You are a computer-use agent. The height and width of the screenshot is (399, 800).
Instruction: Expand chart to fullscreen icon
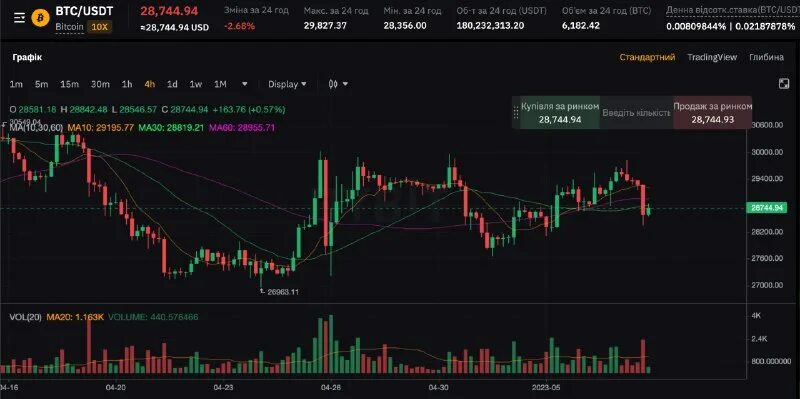(x=784, y=84)
